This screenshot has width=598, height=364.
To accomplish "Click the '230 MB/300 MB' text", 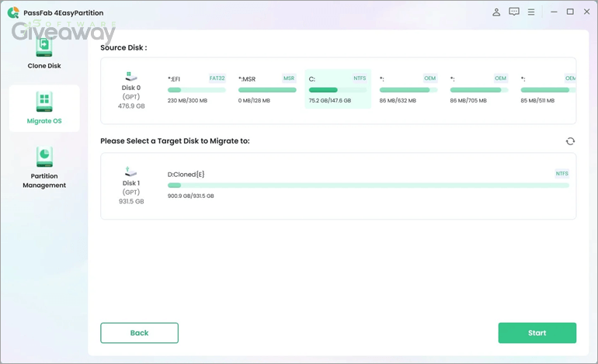I will (x=187, y=101).
